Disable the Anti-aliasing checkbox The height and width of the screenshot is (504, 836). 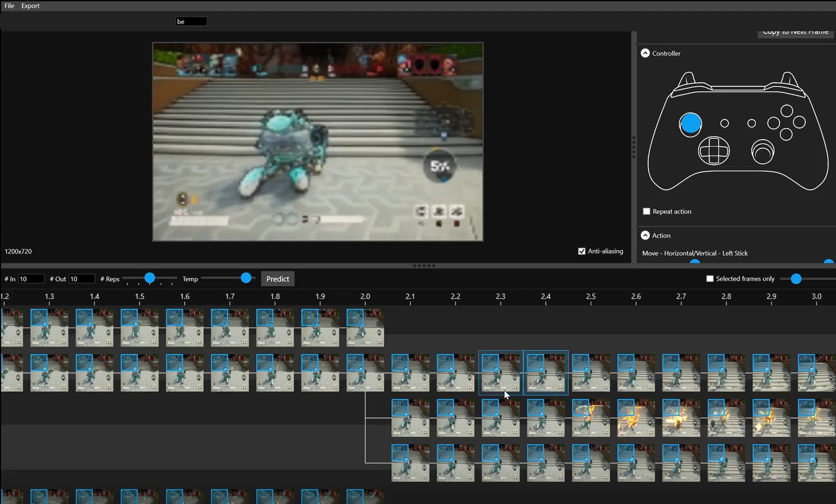(x=582, y=251)
